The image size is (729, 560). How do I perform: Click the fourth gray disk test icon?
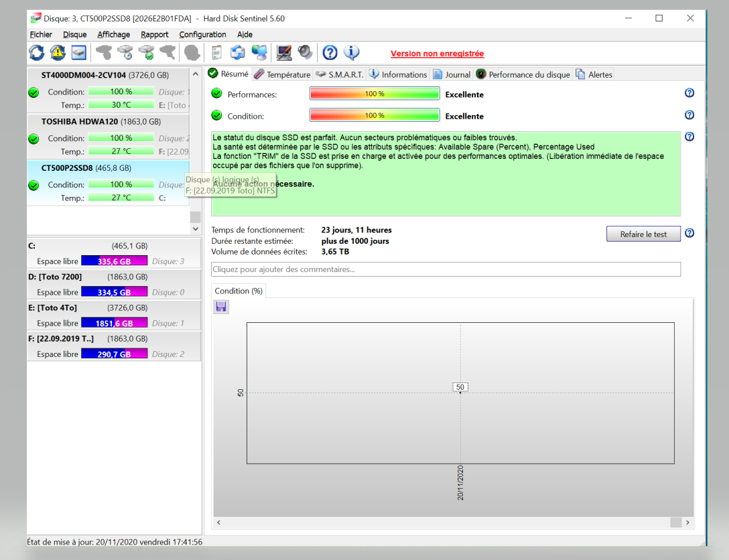[168, 52]
